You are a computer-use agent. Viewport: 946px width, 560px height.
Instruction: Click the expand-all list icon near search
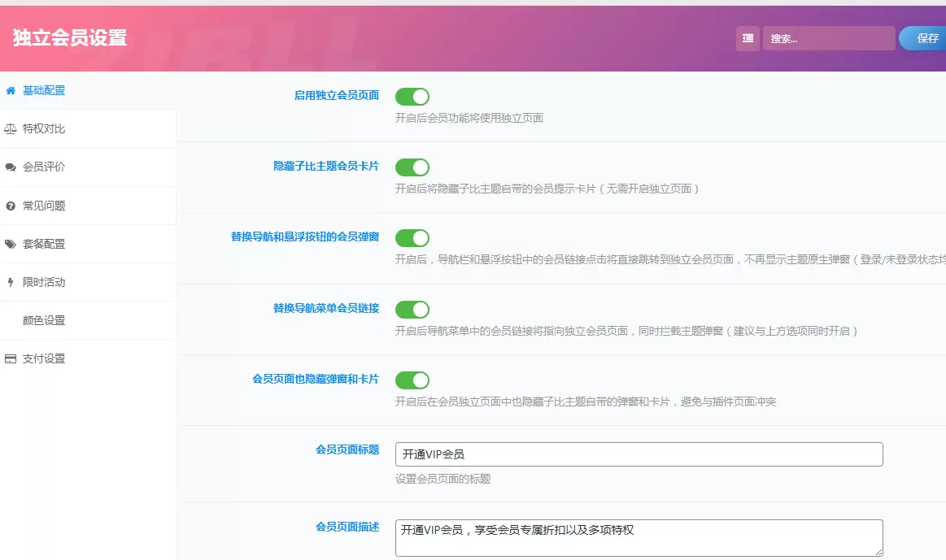coord(748,38)
